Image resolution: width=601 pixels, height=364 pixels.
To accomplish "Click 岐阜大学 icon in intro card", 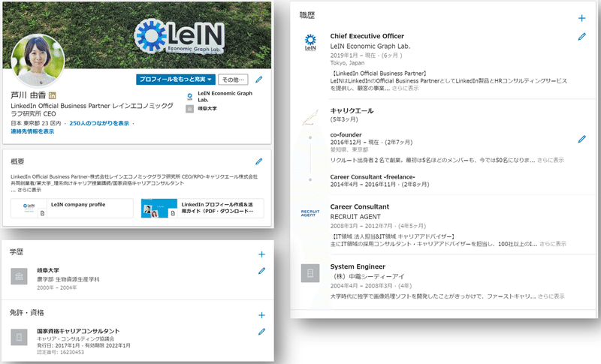I will pos(190,109).
